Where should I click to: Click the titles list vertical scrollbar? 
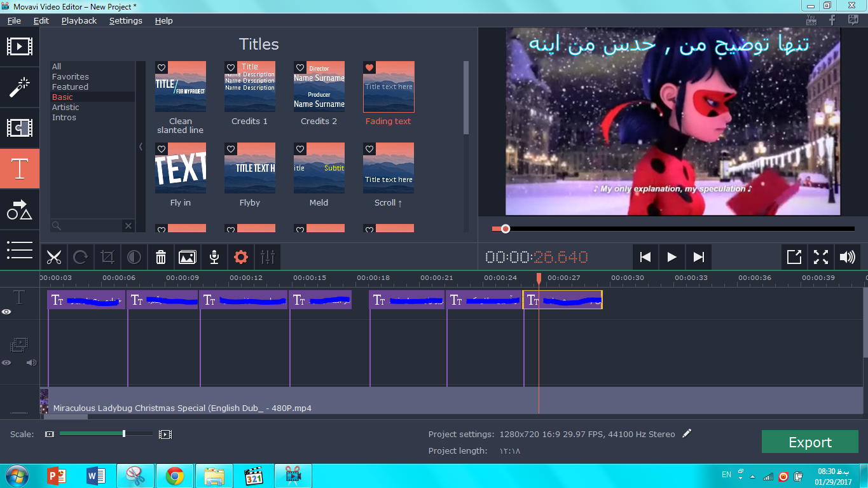466,97
